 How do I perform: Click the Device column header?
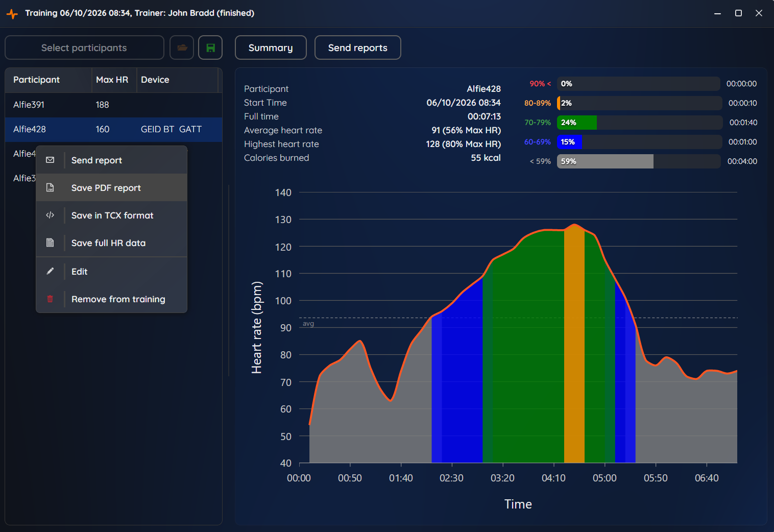(178, 80)
